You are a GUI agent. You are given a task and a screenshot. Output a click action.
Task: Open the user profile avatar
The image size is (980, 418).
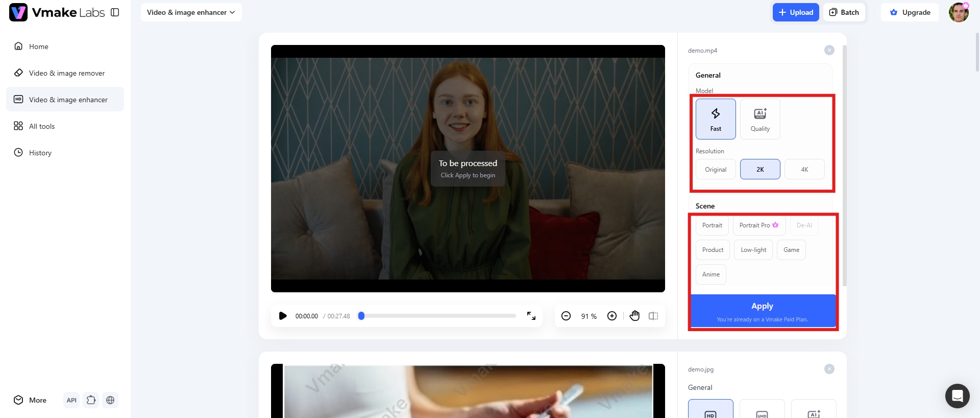point(959,12)
